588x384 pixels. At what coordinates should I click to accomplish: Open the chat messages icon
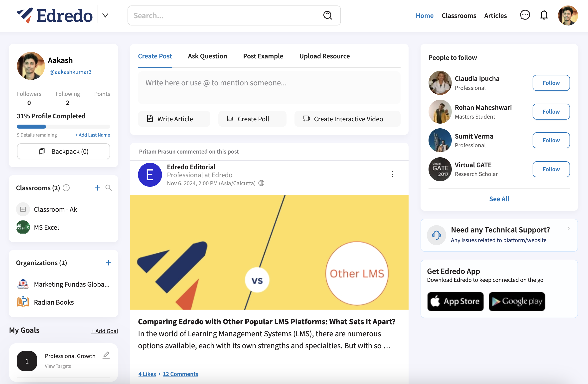(x=525, y=15)
